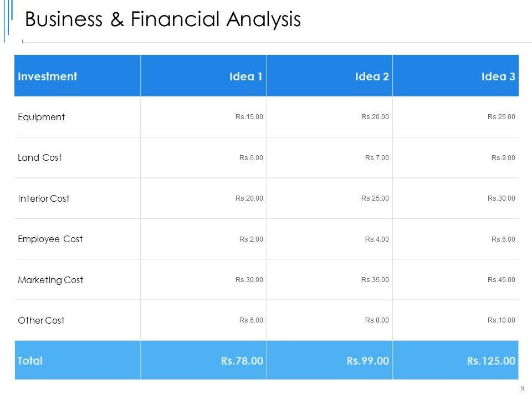Click the Total row label
Screen dimensions: 532x399
pos(30,361)
